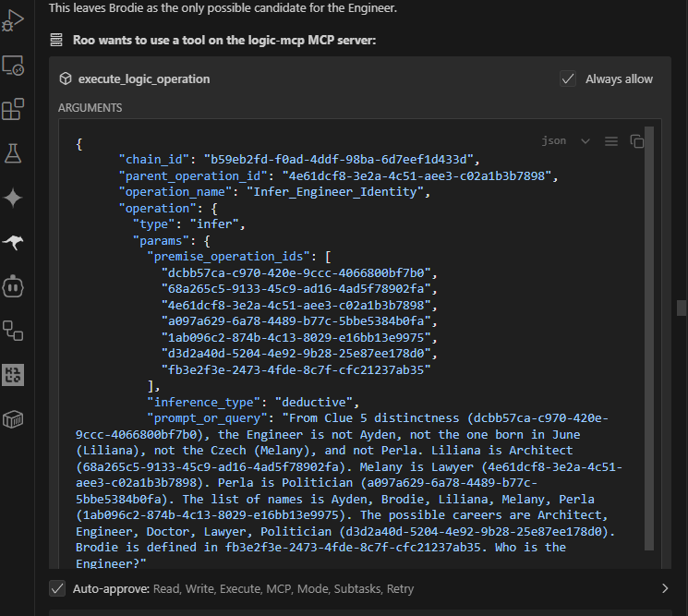Image resolution: width=688 pixels, height=616 pixels.
Task: Open the Run and Debug view
Action: click(x=13, y=20)
